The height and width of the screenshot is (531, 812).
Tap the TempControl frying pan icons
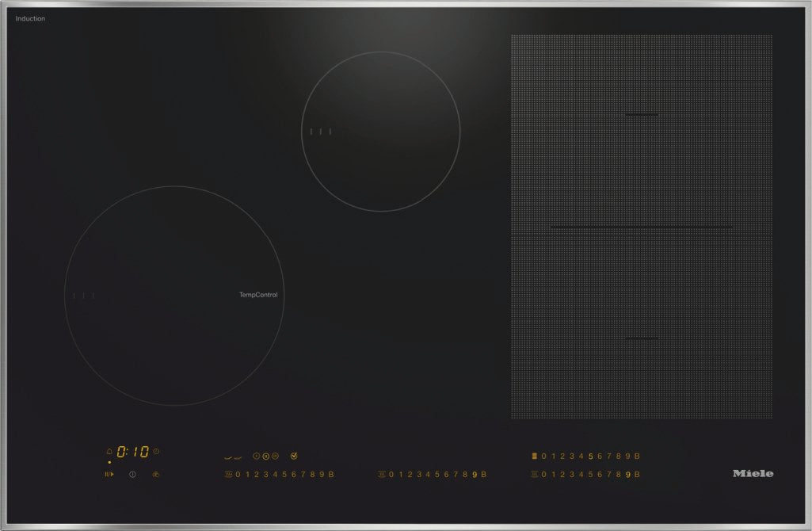coord(232,457)
